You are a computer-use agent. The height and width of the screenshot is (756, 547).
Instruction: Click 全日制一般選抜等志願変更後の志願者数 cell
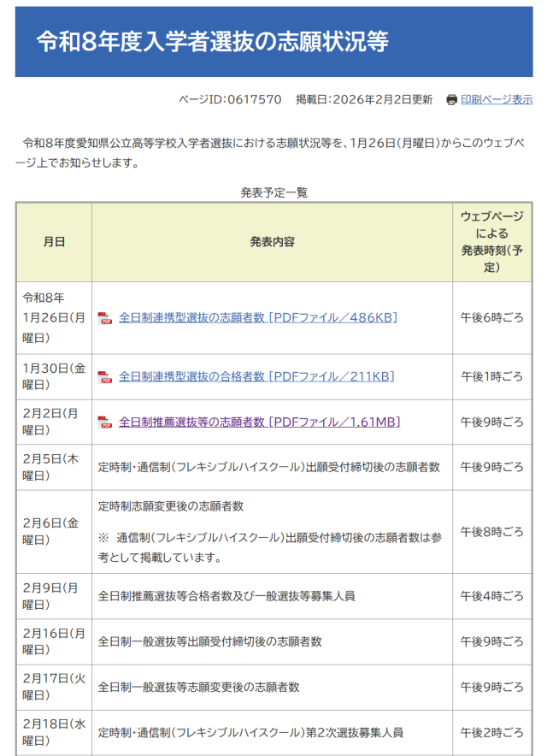(x=198, y=687)
